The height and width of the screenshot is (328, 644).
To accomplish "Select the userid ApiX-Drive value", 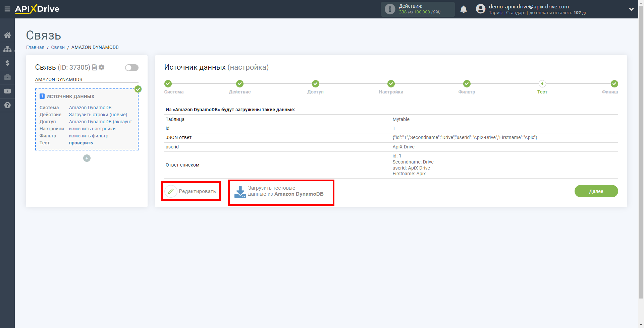I will tap(404, 147).
